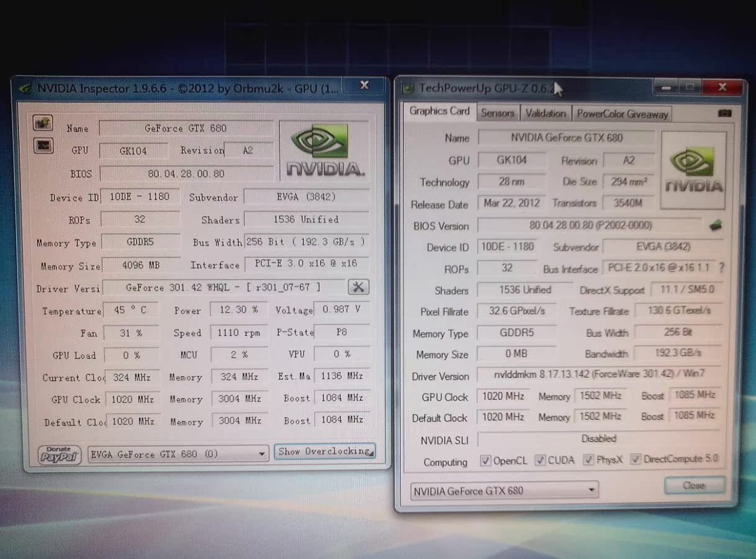Image resolution: width=756 pixels, height=559 pixels.
Task: Click the Donate PayPal button
Action: click(60, 455)
